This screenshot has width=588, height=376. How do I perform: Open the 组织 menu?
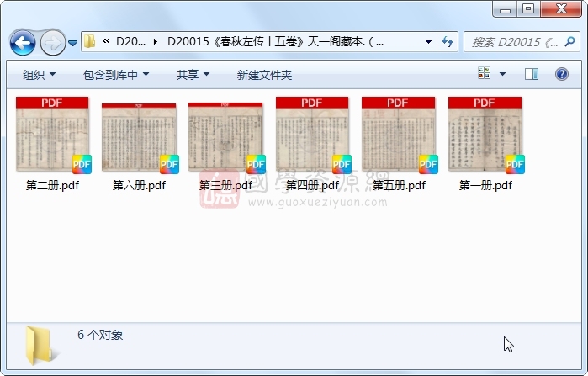39,75
